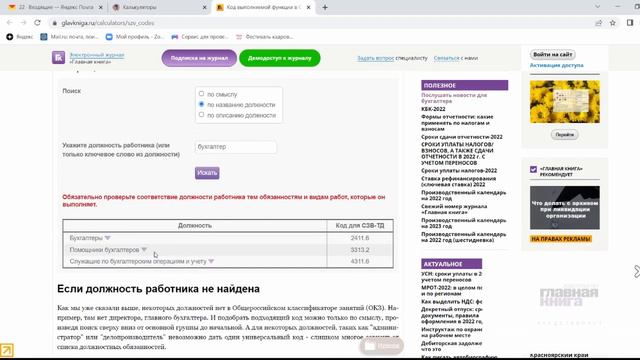
Task: Select the 'по названию должности' option
Action: pyautogui.click(x=201, y=104)
